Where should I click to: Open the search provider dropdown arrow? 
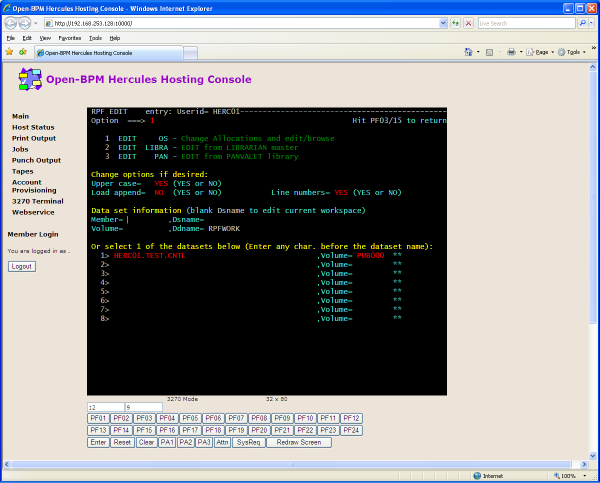(591, 23)
